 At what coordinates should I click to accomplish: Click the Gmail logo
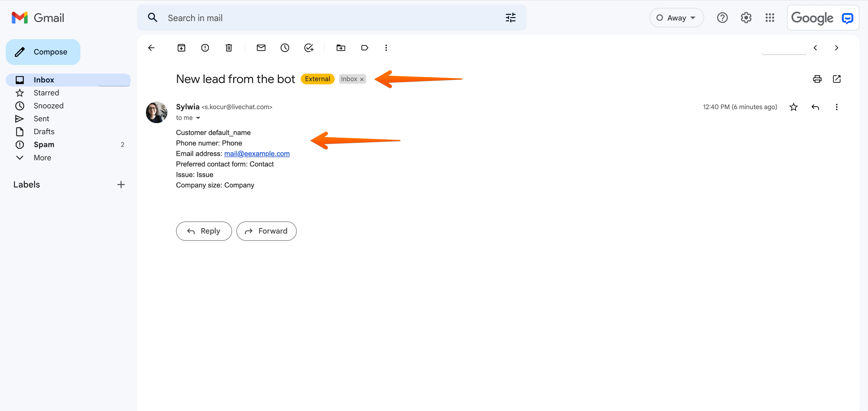click(x=37, y=18)
